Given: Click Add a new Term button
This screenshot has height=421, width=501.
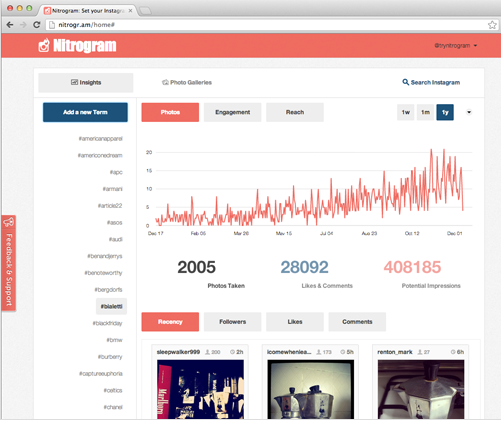Looking at the screenshot, I should click(85, 112).
